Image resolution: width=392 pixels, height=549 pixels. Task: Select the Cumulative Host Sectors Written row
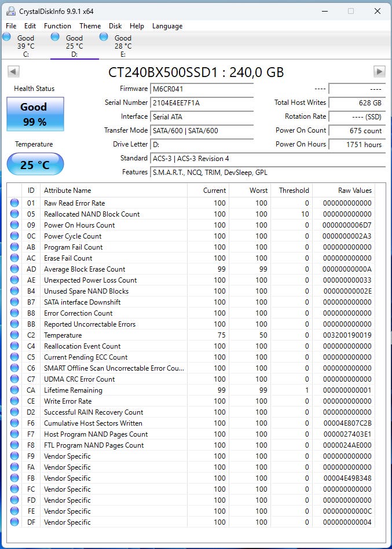(190, 423)
